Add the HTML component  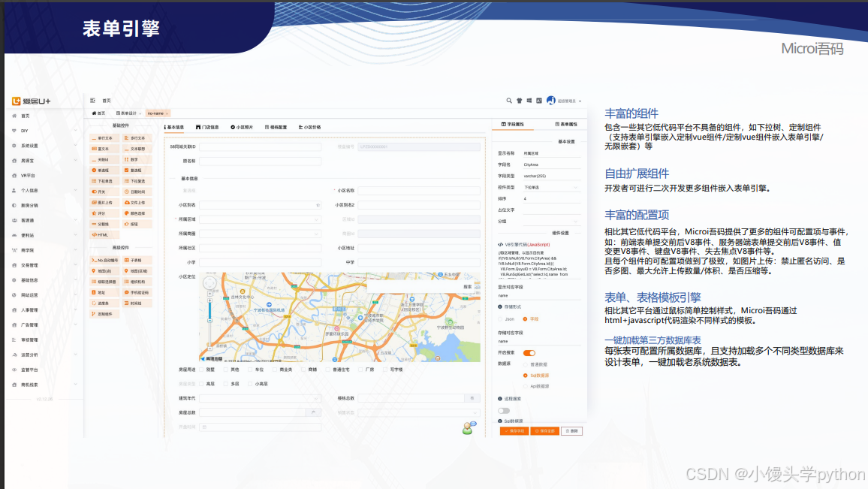[104, 235]
